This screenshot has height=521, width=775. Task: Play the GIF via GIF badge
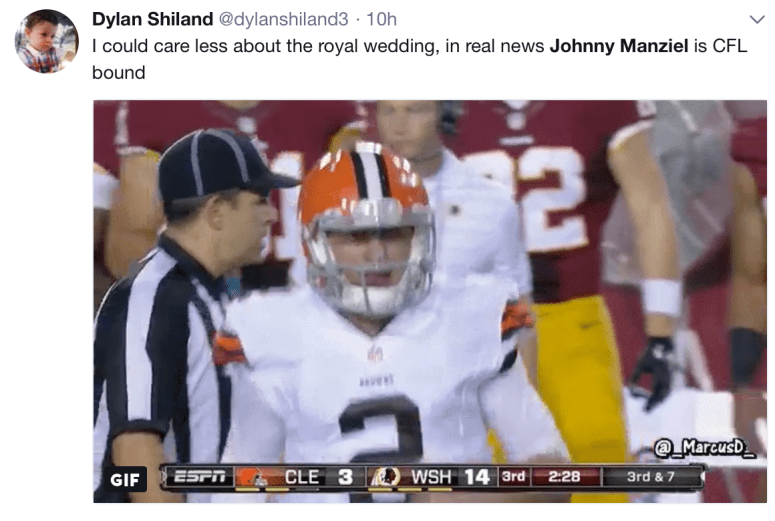(125, 479)
